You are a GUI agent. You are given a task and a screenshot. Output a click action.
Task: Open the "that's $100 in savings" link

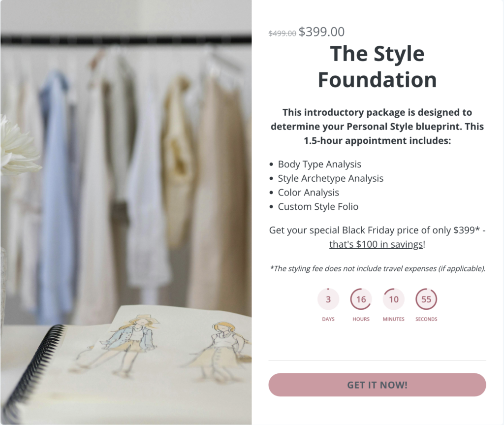(x=376, y=244)
